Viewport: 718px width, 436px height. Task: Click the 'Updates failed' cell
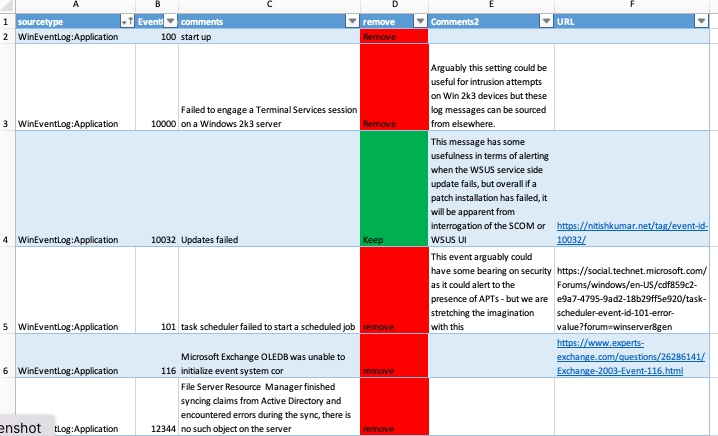269,189
